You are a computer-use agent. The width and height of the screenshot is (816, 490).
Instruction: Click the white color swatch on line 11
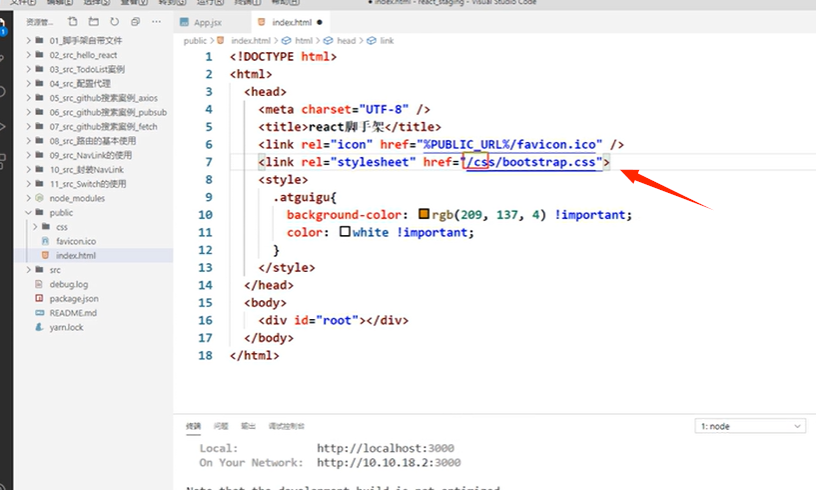pos(345,231)
